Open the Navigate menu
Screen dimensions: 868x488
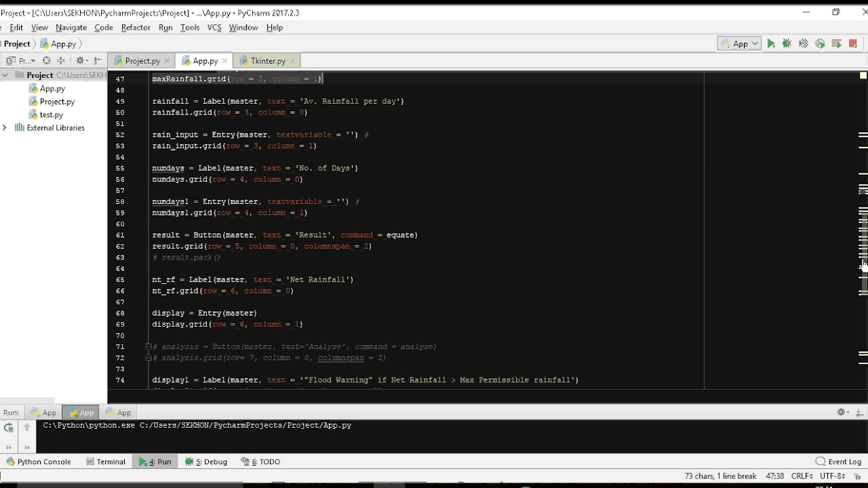click(71, 28)
